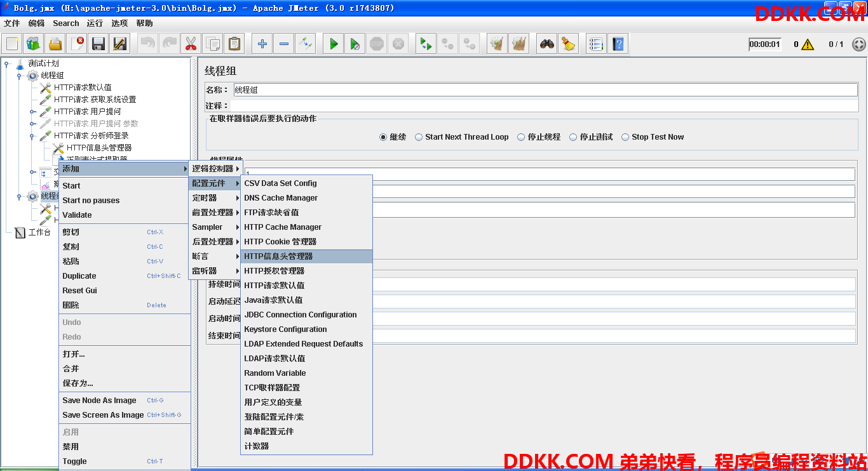Click the 名称 input field
The width and height of the screenshot is (868, 471).
tap(545, 90)
